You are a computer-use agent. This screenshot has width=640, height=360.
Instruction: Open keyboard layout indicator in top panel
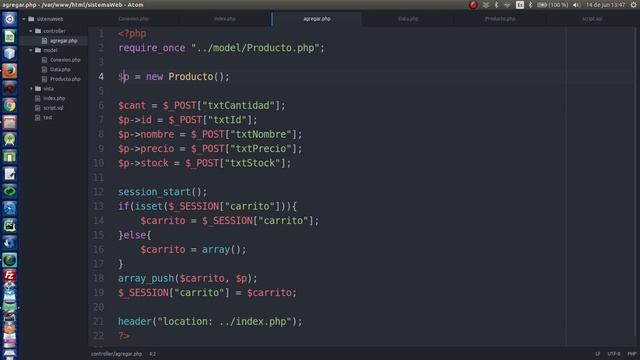pyautogui.click(x=520, y=5)
